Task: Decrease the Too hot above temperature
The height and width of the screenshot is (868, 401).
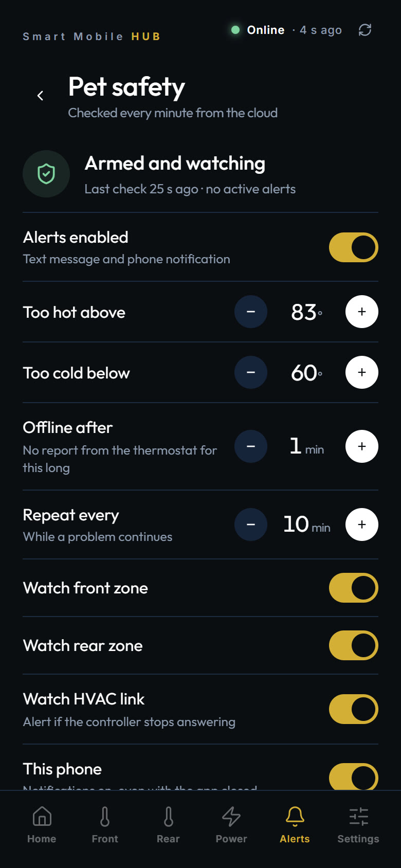Action: point(251,312)
